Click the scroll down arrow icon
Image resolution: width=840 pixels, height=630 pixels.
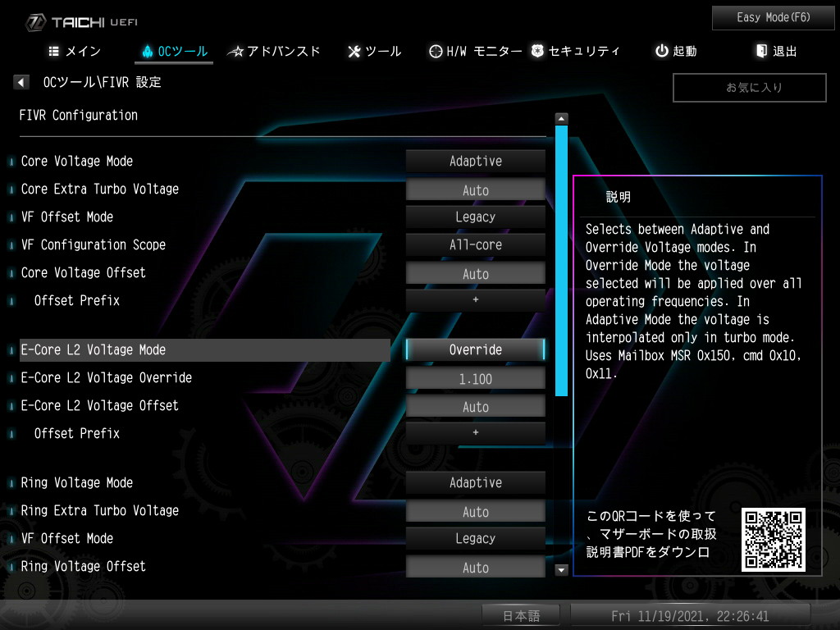562,569
